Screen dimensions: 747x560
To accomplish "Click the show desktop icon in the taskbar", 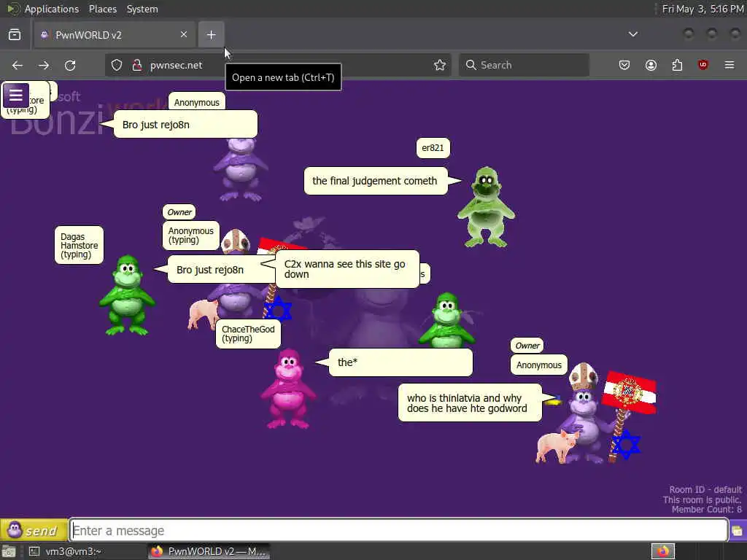I will tap(9, 552).
